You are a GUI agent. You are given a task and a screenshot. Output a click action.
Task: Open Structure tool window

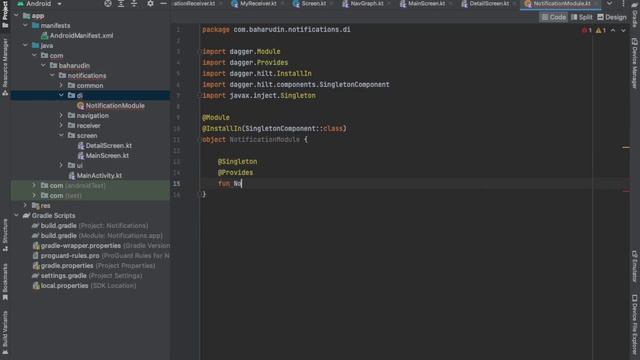pos(5,236)
